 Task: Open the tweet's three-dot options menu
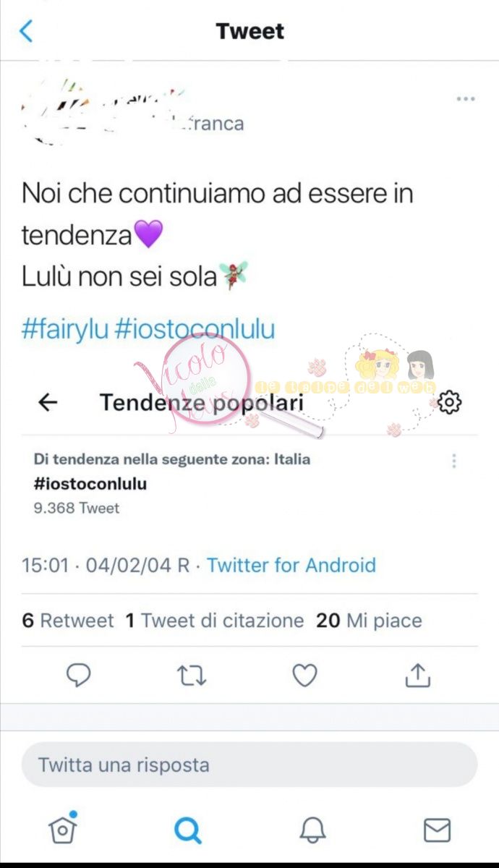[x=465, y=99]
